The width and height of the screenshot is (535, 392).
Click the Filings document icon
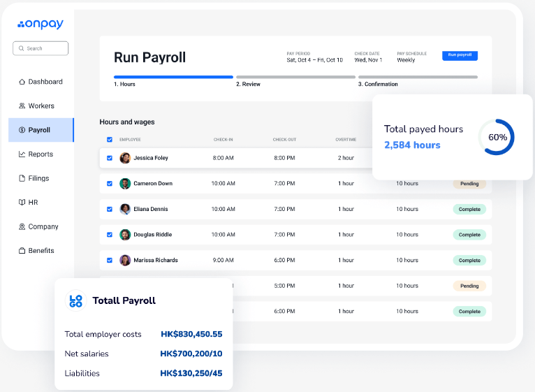[x=22, y=178]
